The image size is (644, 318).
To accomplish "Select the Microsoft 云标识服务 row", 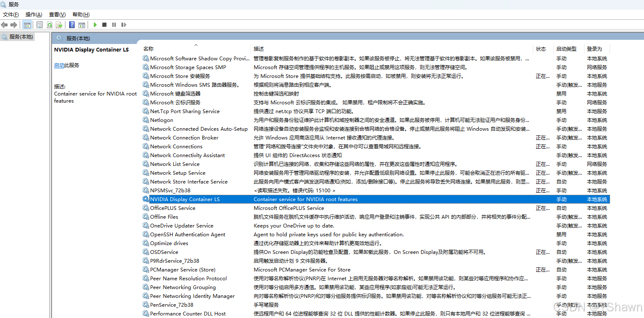I will [x=376, y=102].
